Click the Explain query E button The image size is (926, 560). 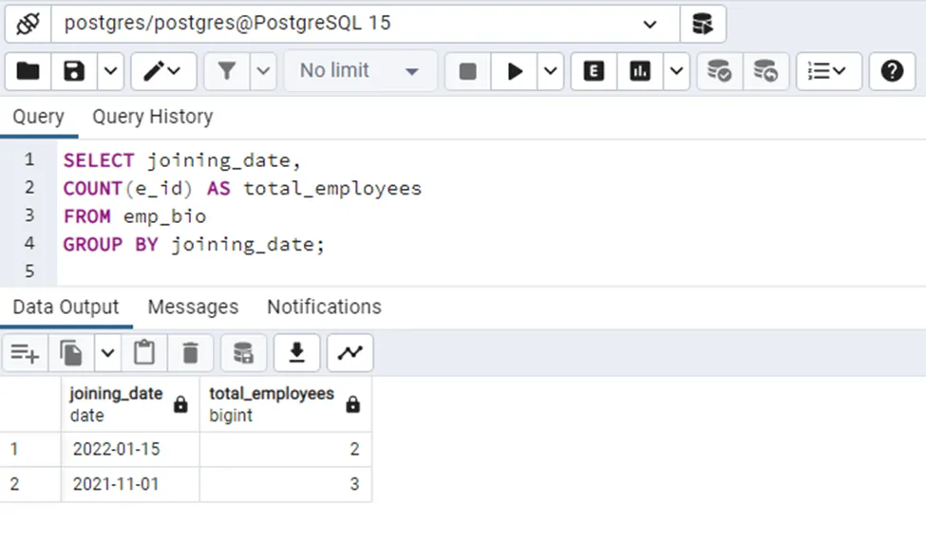594,71
